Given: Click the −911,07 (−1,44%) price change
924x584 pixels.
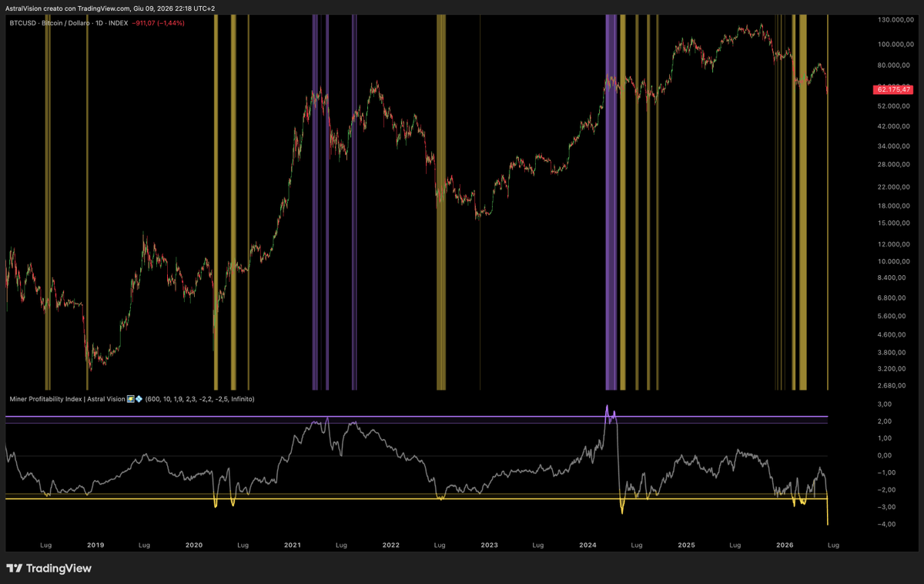Looking at the screenshot, I should tap(158, 23).
